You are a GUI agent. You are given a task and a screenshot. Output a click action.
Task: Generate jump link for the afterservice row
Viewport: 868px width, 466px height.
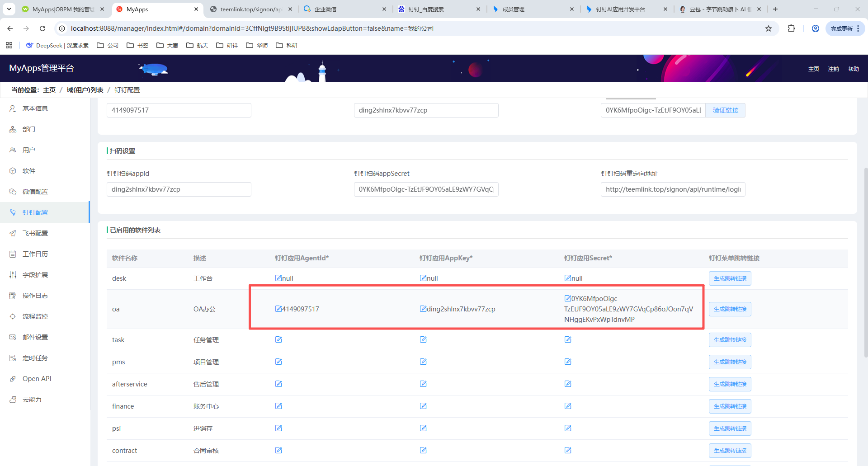730,384
